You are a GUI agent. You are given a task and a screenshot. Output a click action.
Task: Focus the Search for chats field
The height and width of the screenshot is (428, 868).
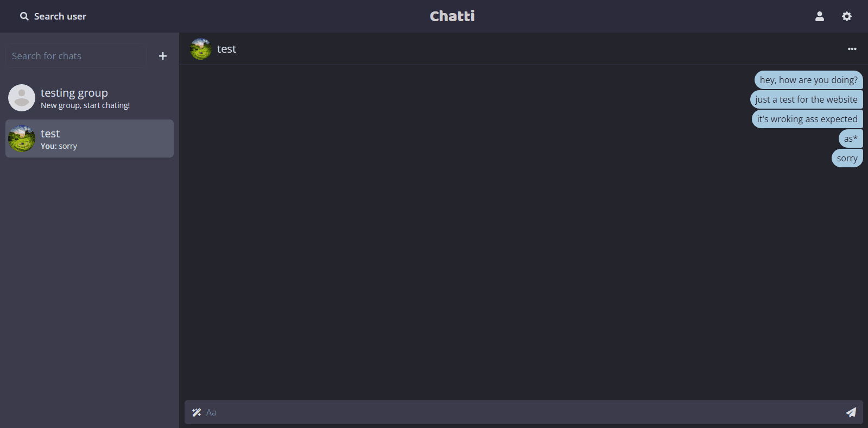[x=76, y=56]
